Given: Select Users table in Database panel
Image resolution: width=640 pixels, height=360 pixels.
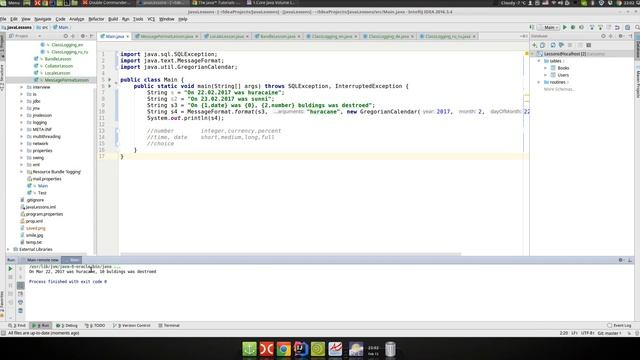Looking at the screenshot, I should pos(563,75).
